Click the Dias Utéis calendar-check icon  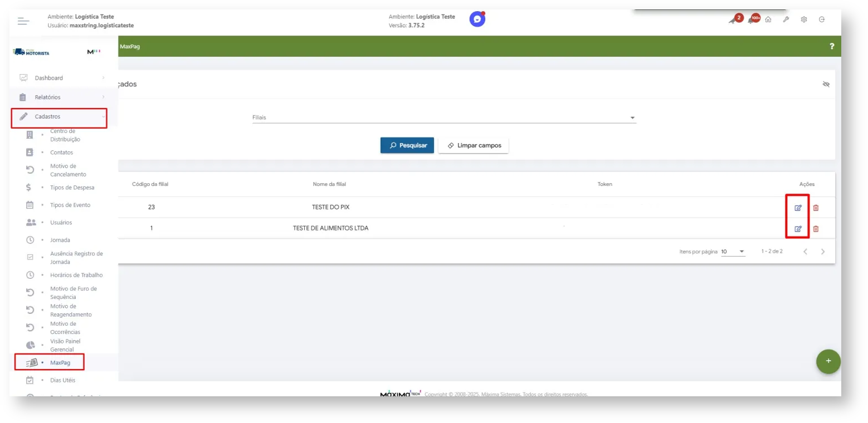click(30, 380)
